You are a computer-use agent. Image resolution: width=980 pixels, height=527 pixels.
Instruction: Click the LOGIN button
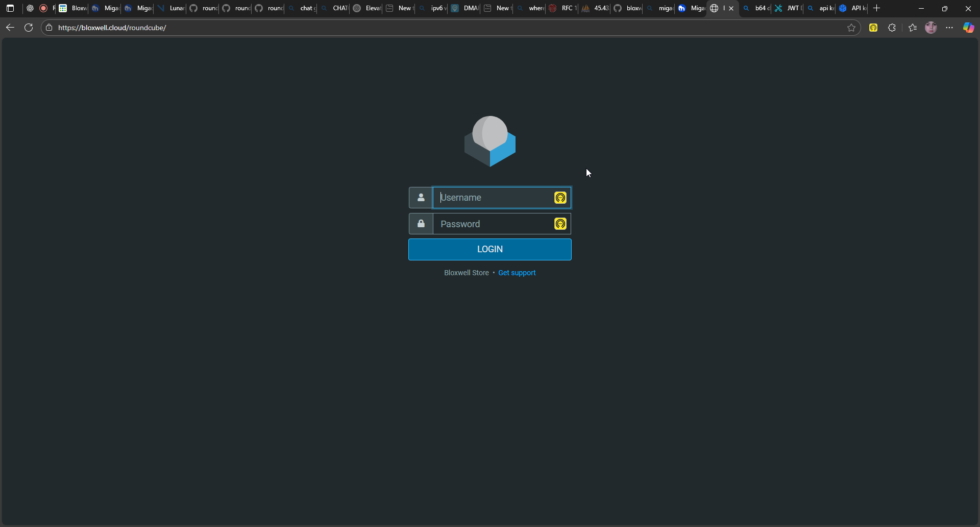[x=490, y=249]
